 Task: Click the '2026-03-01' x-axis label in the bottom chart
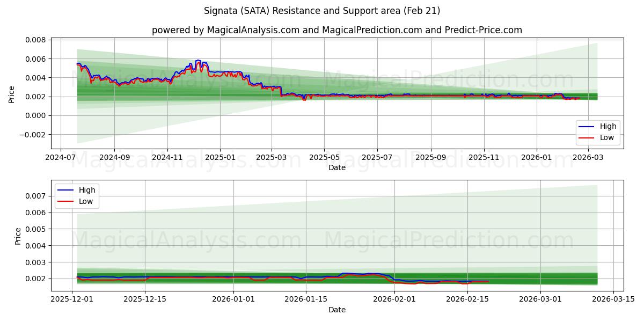(540, 301)
